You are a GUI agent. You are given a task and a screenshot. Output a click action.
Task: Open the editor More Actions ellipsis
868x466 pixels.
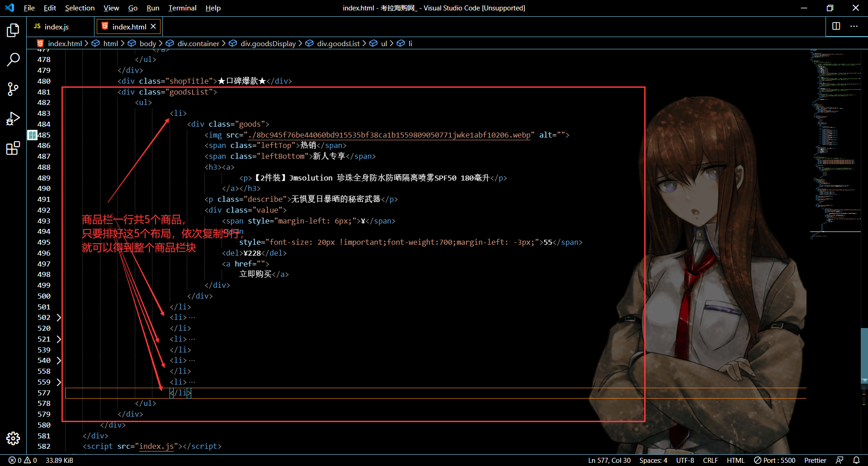pos(854,26)
